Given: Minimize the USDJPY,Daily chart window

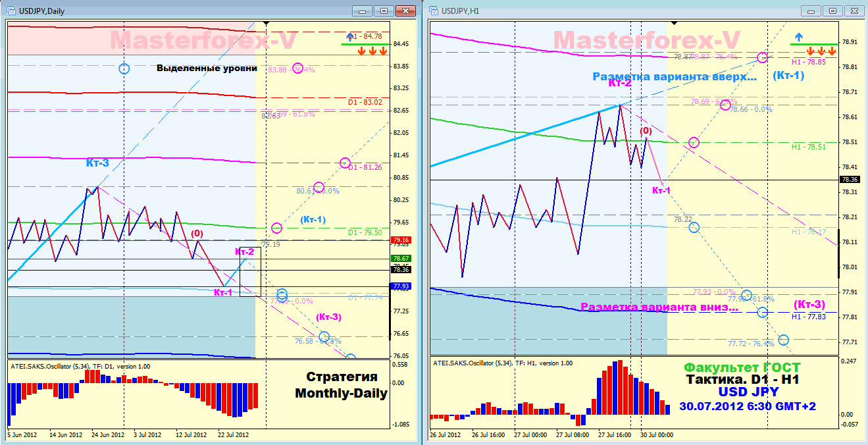Looking at the screenshot, I should tap(361, 11).
